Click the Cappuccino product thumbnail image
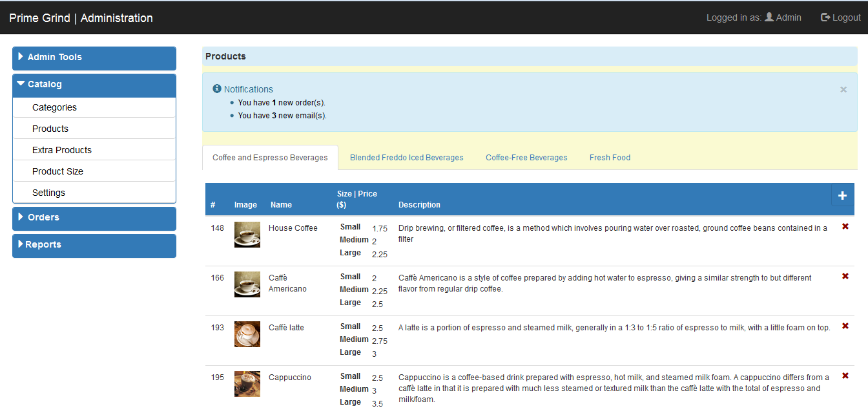This screenshot has height=415, width=868. (x=247, y=384)
